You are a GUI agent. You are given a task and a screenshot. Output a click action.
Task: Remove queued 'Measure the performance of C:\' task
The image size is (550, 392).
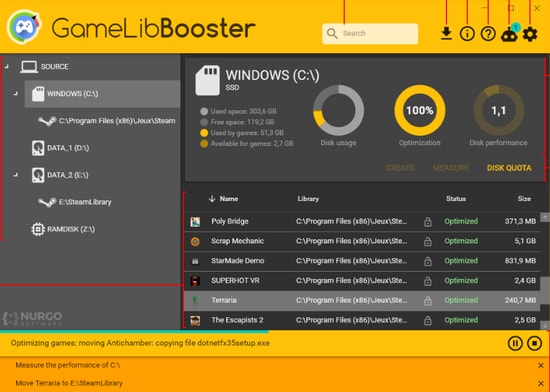pyautogui.click(x=541, y=366)
